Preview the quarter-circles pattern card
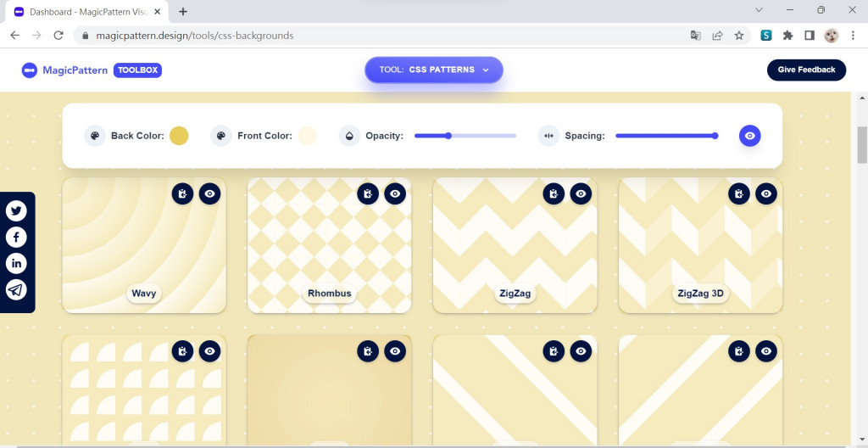 click(x=210, y=351)
